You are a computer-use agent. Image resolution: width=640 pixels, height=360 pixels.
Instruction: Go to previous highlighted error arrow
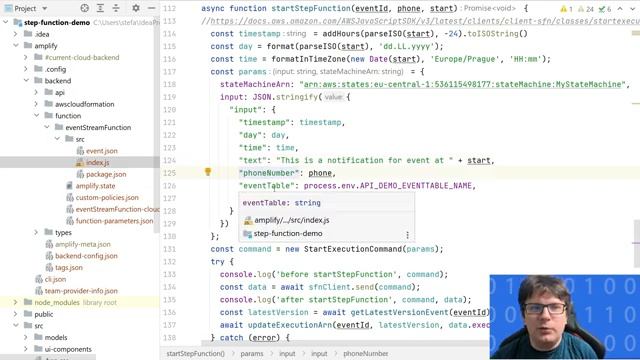click(620, 9)
